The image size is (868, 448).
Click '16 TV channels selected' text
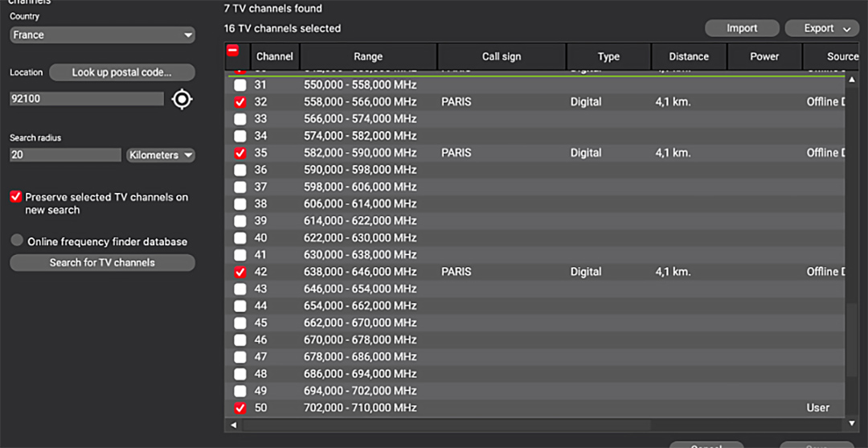tap(282, 28)
